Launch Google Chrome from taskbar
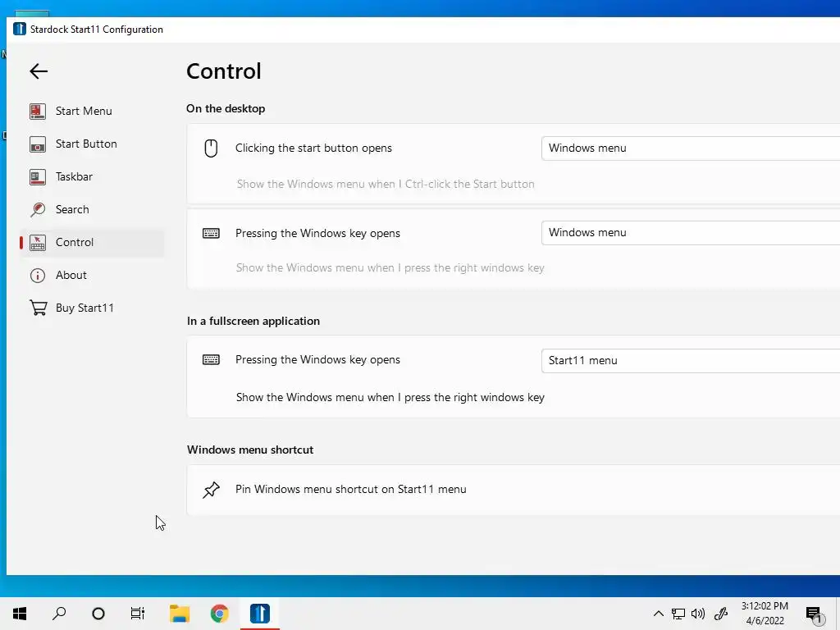Image resolution: width=840 pixels, height=630 pixels. pos(219,614)
